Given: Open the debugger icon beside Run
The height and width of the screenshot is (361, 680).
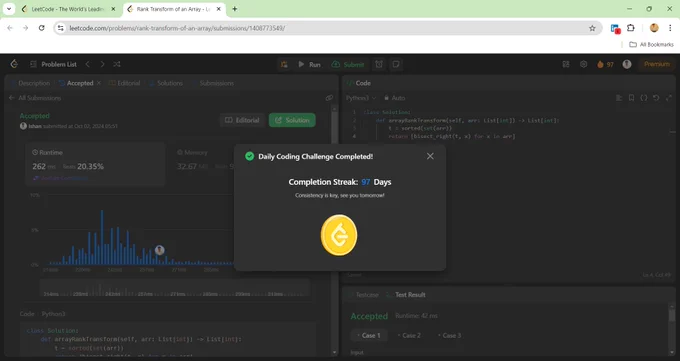Looking at the screenshot, I should [284, 64].
